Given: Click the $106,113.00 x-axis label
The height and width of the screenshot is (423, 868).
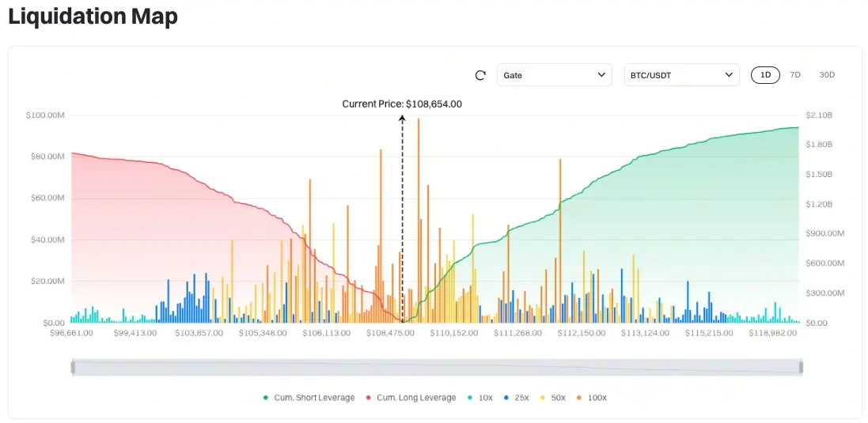Looking at the screenshot, I should (327, 334).
